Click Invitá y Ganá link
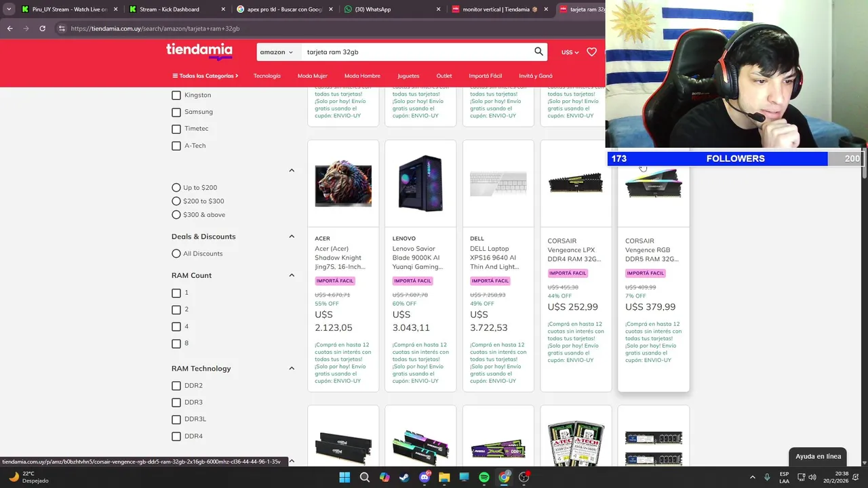This screenshot has height=488, width=868. [x=536, y=76]
